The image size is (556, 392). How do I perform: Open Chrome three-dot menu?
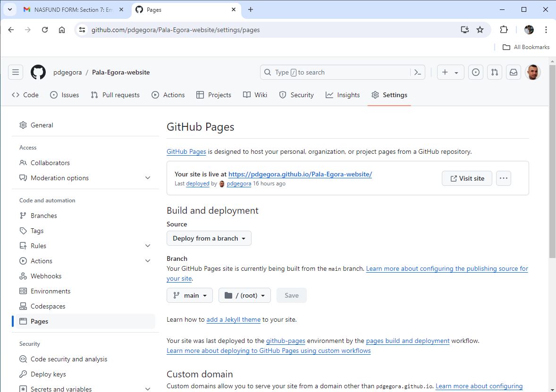coord(546,30)
